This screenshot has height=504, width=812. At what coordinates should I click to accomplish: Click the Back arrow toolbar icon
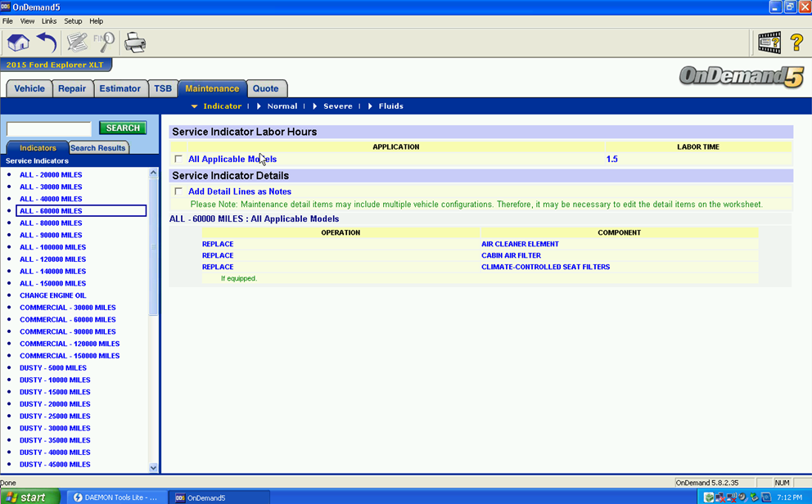coord(47,43)
